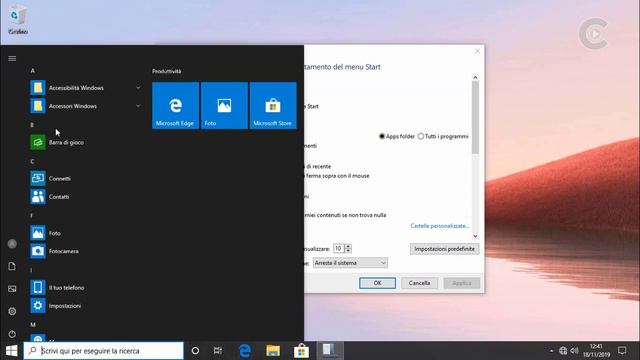This screenshot has width=640, height=360.
Task: Open Impostazioni app from list
Action: point(38,306)
